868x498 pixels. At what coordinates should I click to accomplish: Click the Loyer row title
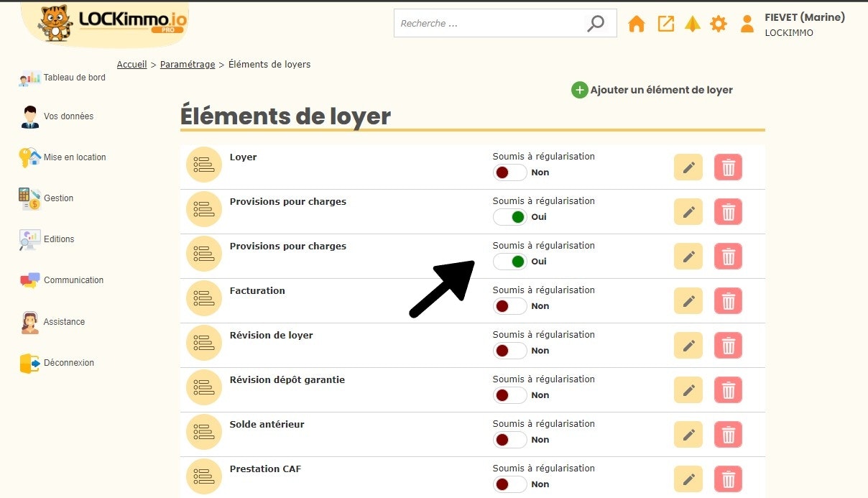coord(244,157)
